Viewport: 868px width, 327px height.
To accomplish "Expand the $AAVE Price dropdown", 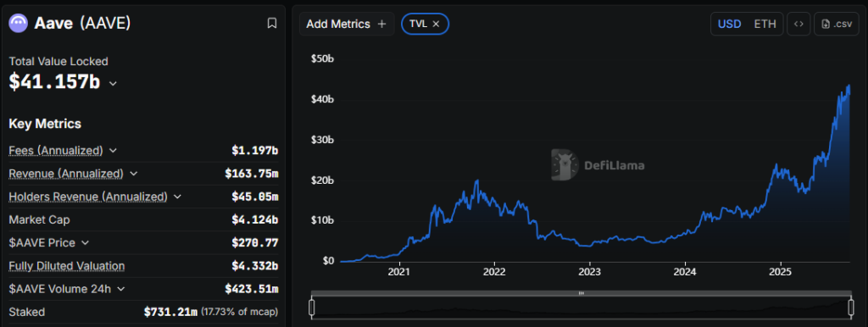I will 86,243.
